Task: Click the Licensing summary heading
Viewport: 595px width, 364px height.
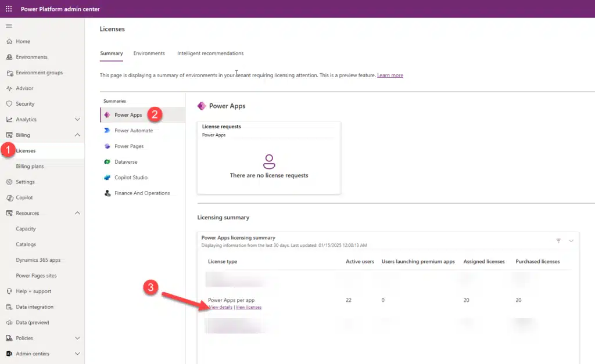Action: 223,218
